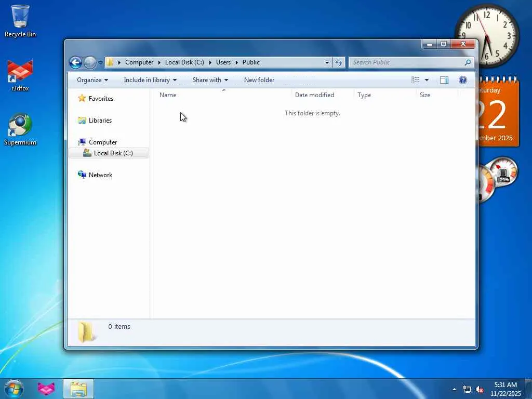
Task: Select Computer in the address breadcrumb
Action: 139,62
